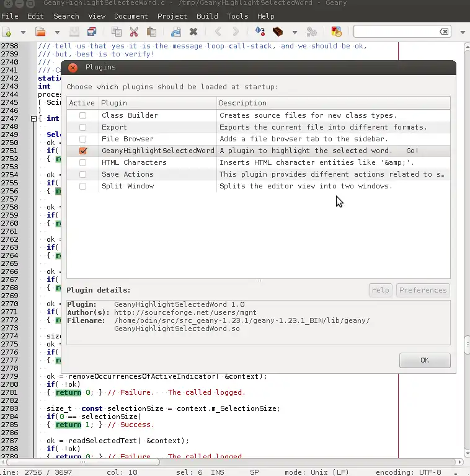Expand the Build options dropdown arrow

click(x=295, y=32)
